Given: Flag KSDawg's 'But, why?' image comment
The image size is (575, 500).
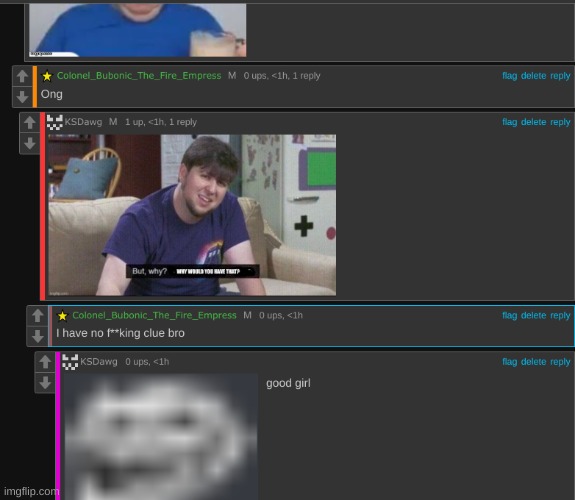Looking at the screenshot, I should pos(509,122).
